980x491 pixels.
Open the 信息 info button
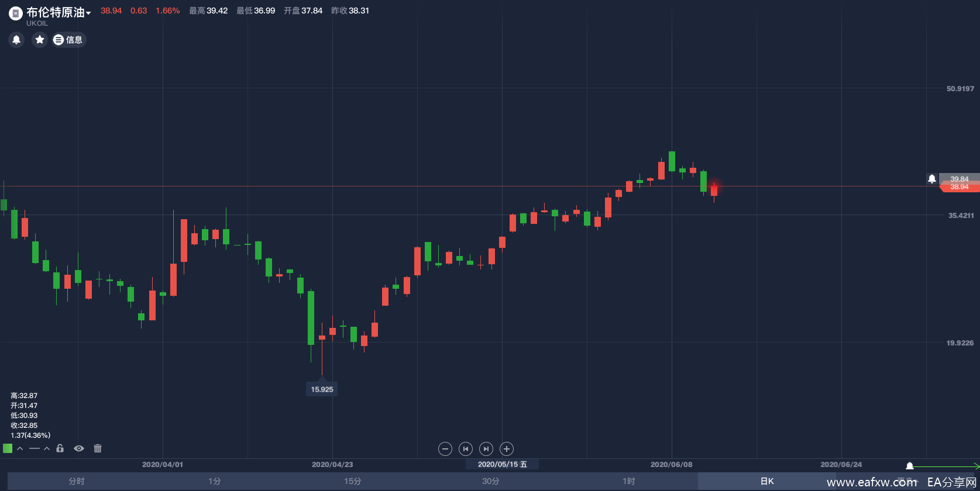tap(69, 40)
